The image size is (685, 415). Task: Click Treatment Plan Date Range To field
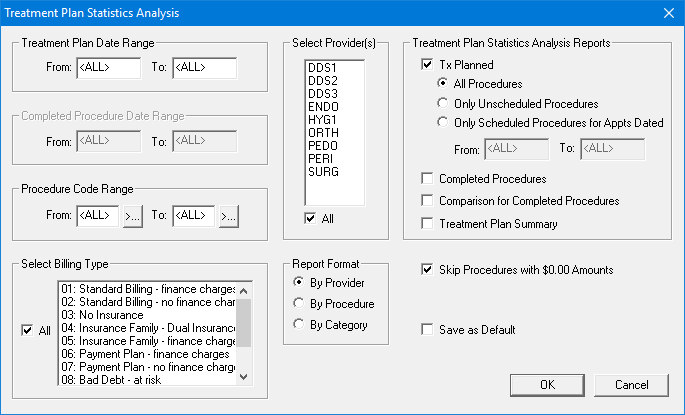coord(204,67)
